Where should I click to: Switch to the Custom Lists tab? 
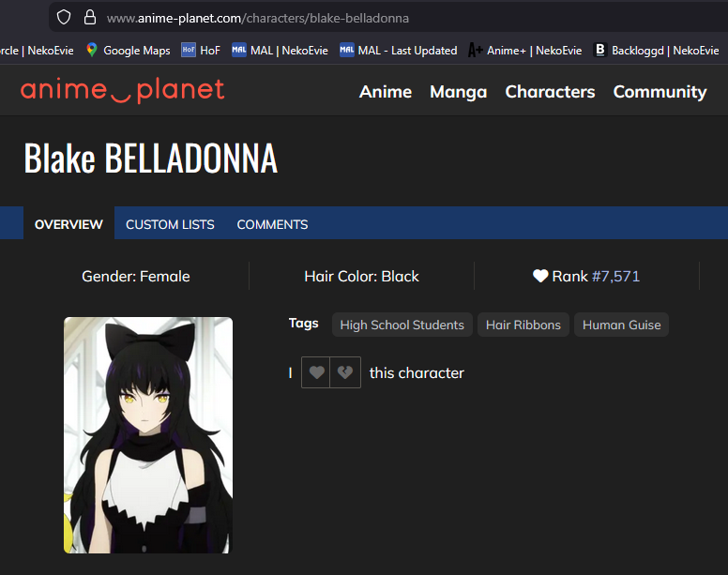coord(170,224)
